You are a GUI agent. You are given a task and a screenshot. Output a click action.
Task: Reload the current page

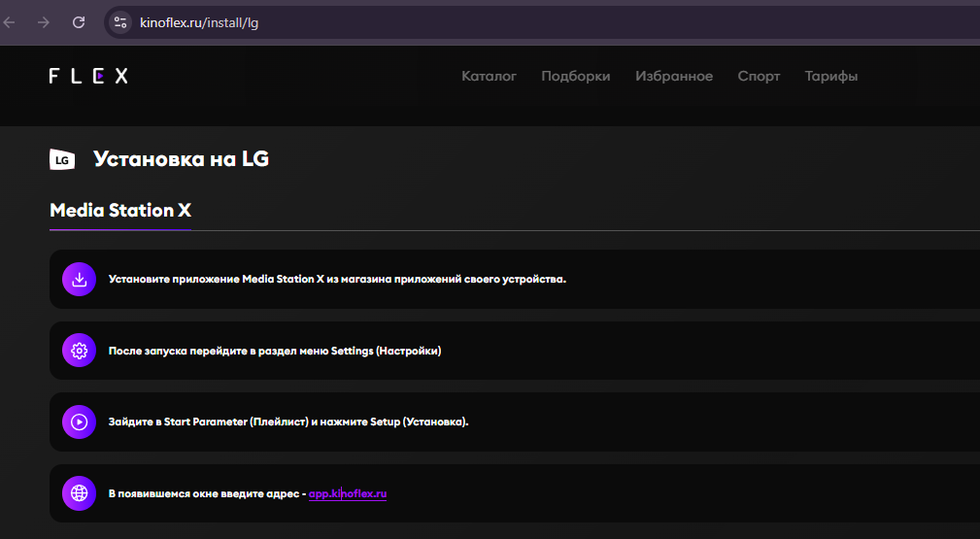(x=79, y=21)
